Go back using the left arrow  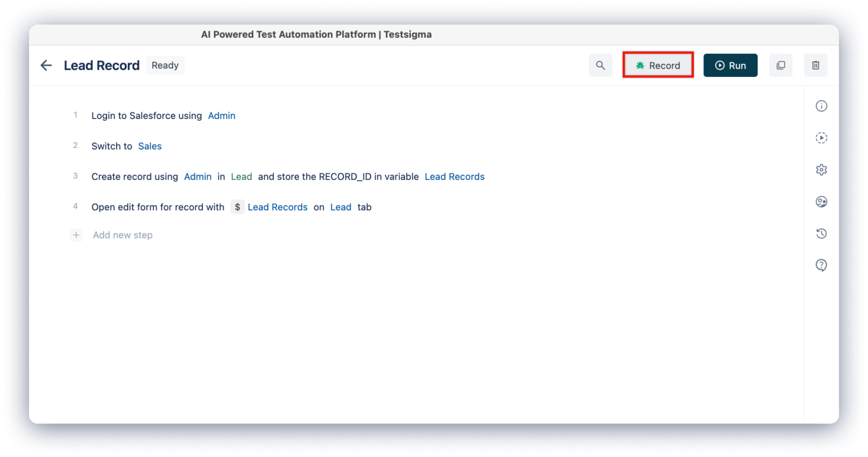(x=46, y=65)
